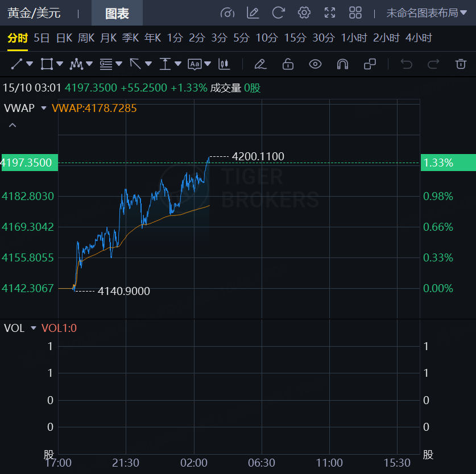
Task: Enter fullscreen chart mode
Action: (x=330, y=13)
